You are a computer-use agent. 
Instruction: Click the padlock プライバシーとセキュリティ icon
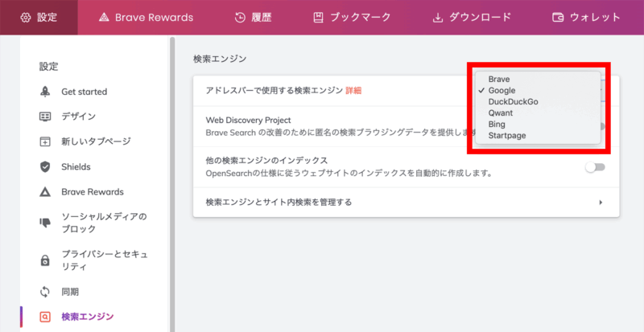[46, 260]
